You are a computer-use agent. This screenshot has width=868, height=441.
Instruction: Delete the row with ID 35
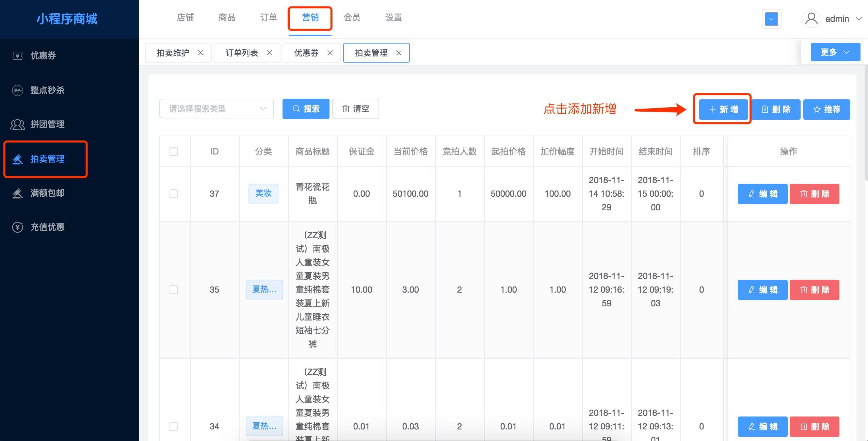[814, 290]
